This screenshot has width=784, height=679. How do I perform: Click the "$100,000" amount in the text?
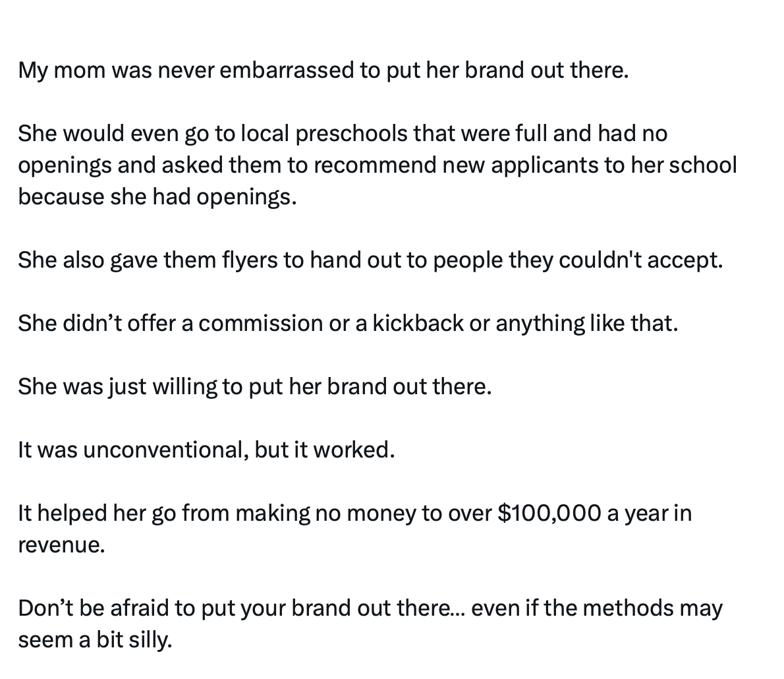click(x=549, y=514)
